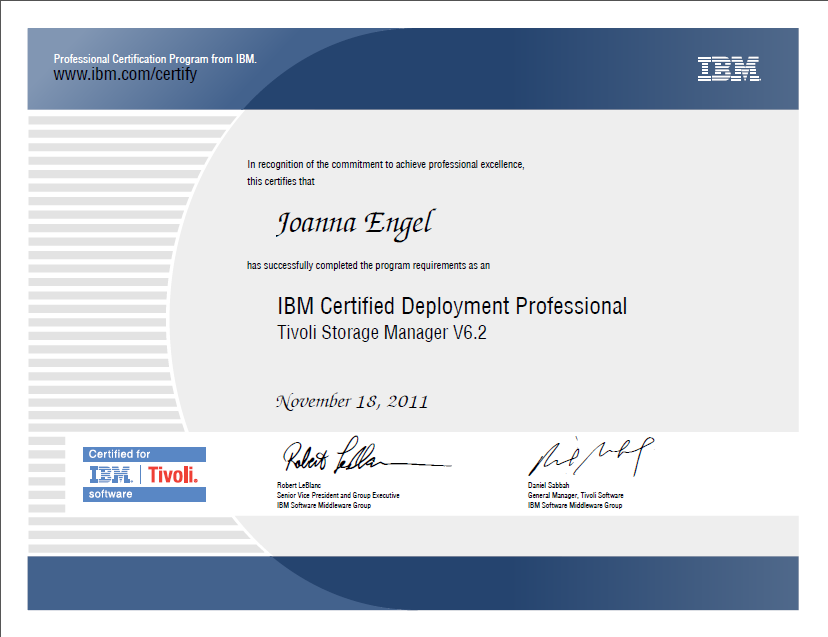
Task: Click the 'General Manager, Tivoli Software' title
Action: click(x=575, y=495)
